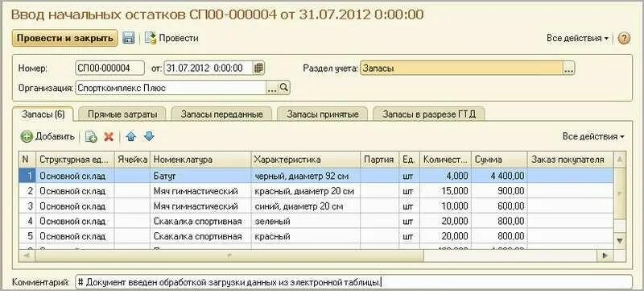The width and height of the screenshot is (644, 291).
Task: Click cell черный, диаметр 92 см
Action: [x=306, y=176]
